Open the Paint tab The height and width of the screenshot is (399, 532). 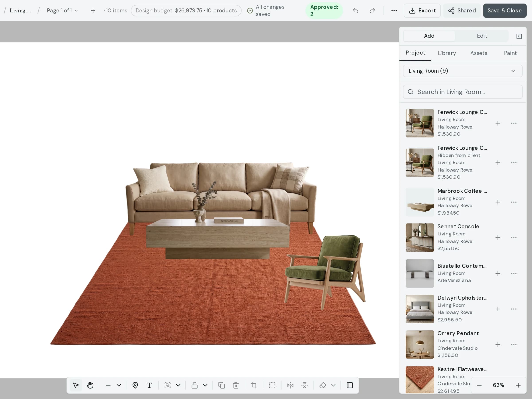pyautogui.click(x=510, y=53)
